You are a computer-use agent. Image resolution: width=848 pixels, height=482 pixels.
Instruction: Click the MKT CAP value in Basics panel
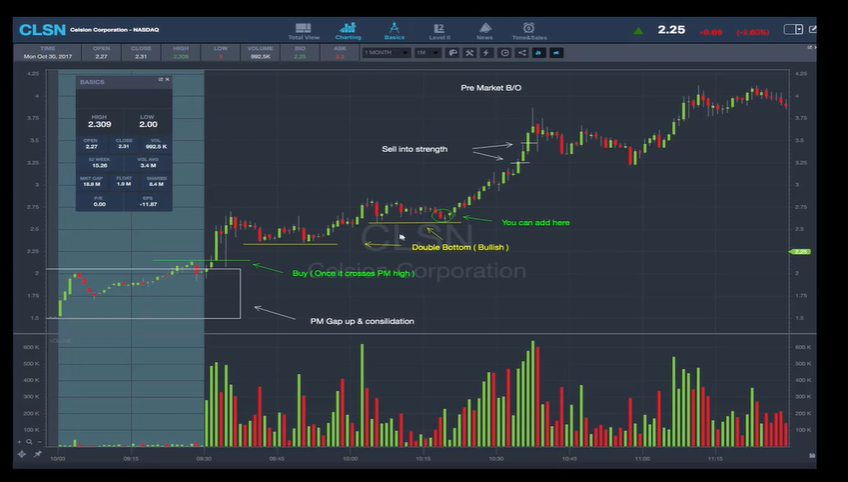pyautogui.click(x=91, y=184)
